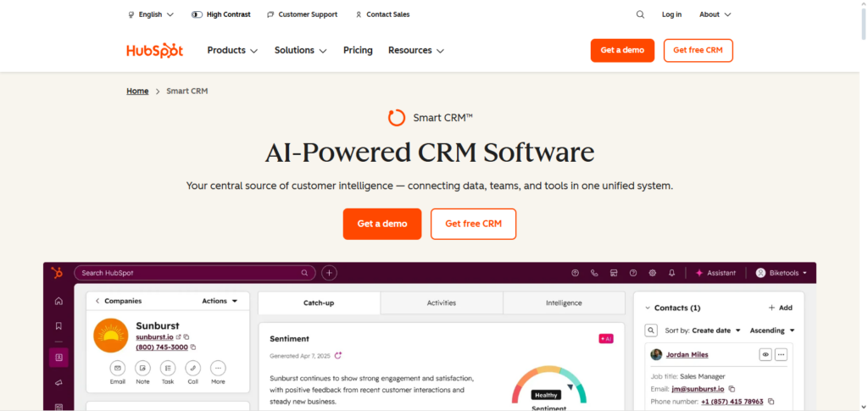Open the marketplace storefront icon in app top bar
The height and width of the screenshot is (411, 868).
point(614,273)
